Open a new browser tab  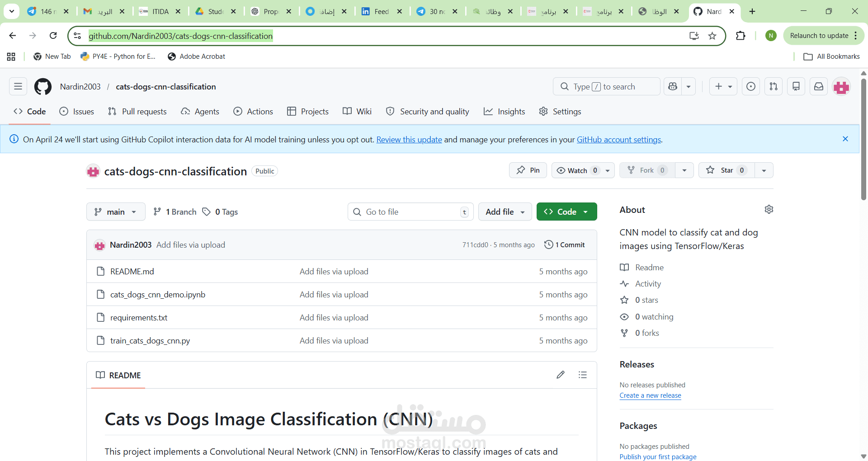click(x=752, y=11)
